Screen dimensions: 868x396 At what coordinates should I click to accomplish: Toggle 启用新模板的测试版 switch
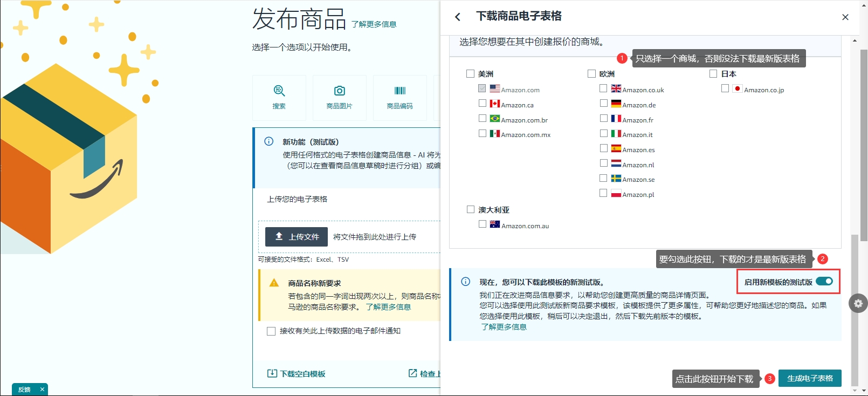point(824,281)
